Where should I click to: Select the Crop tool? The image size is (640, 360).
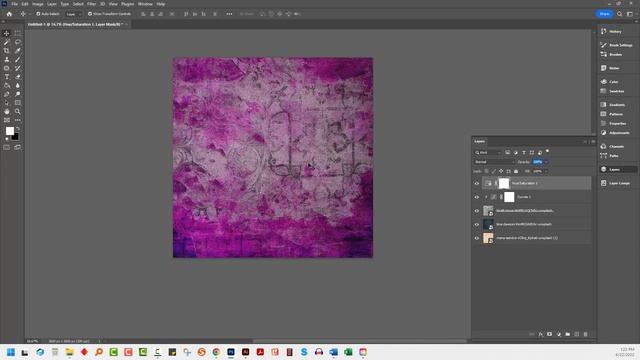7,51
